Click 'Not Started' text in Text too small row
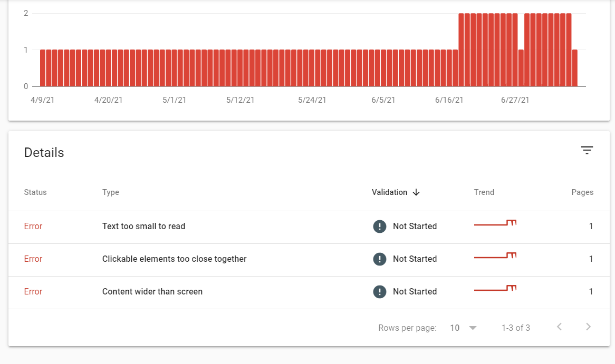The image size is (615, 364). [x=415, y=227]
